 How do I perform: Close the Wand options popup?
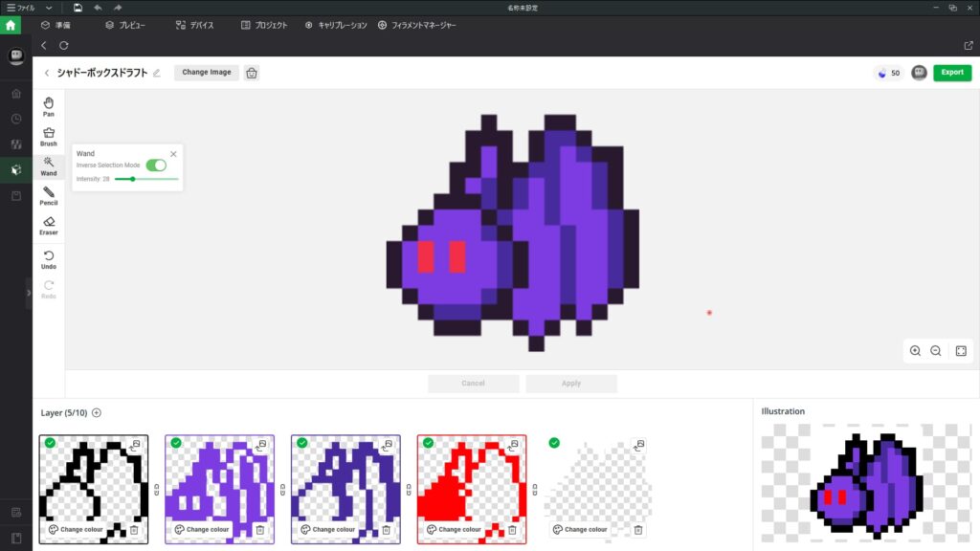click(173, 154)
